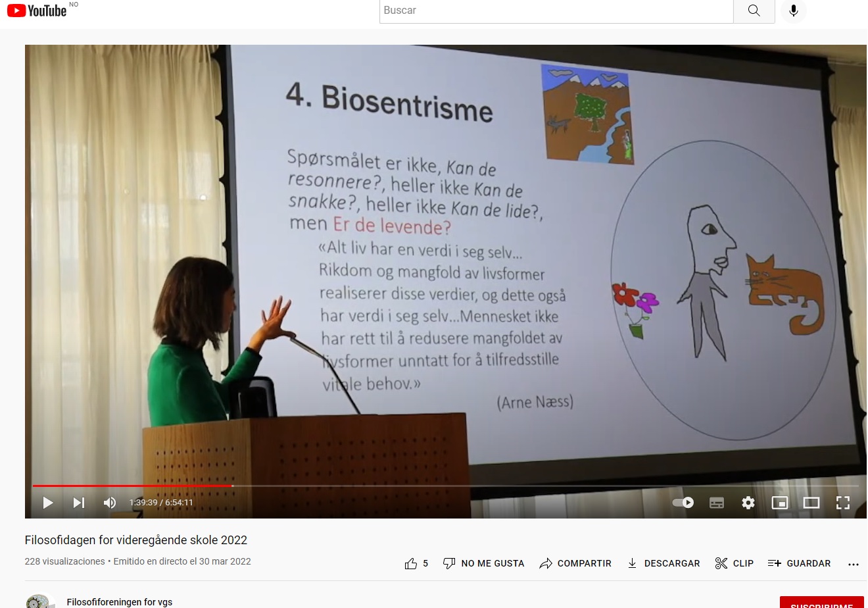
Task: Enable subtitles with the CC icon
Action: [x=716, y=502]
